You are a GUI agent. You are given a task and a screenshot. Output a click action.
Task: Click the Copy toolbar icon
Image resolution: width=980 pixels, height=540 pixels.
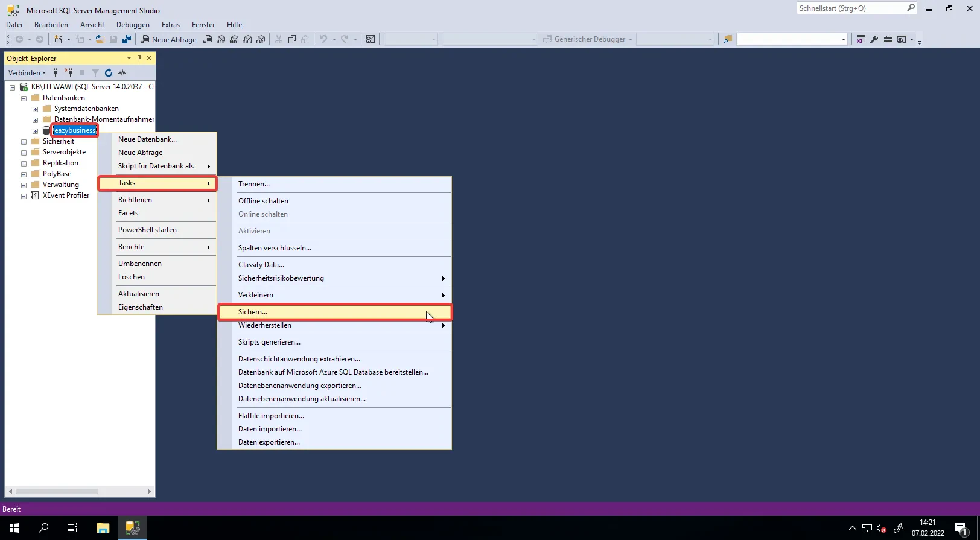pos(292,39)
